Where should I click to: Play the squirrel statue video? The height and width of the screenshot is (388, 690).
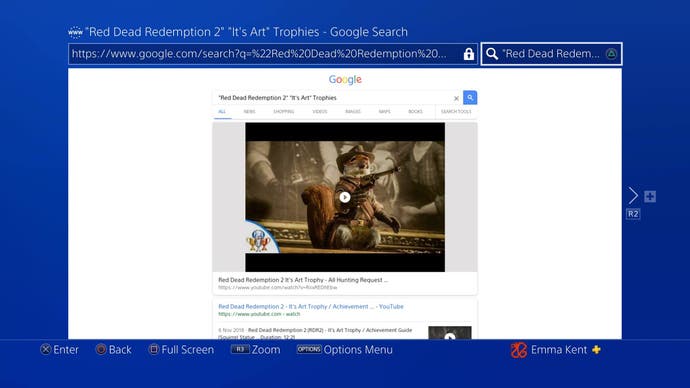(345, 197)
